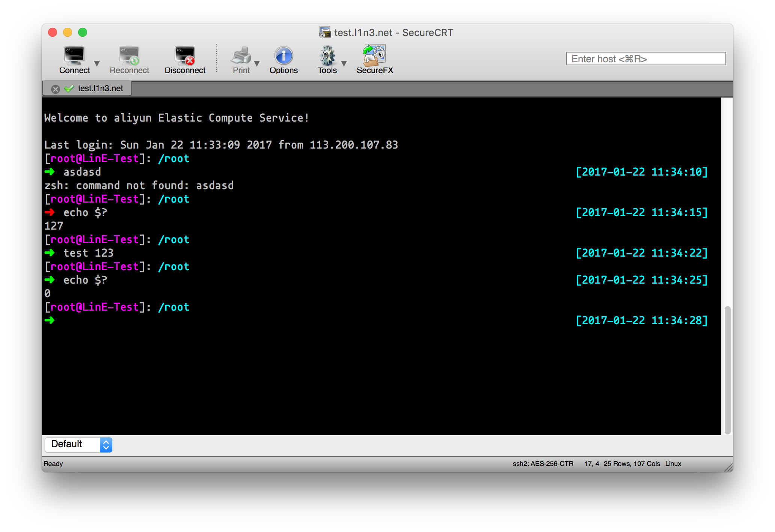Select the test.l1n3.net session tab
This screenshot has height=532, width=775.
coord(100,89)
